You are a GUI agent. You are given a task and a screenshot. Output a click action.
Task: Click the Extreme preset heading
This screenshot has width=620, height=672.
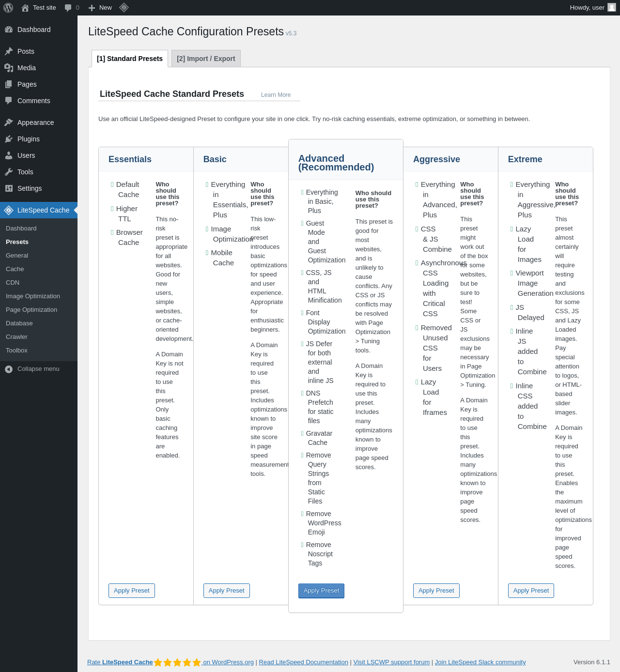tap(525, 159)
